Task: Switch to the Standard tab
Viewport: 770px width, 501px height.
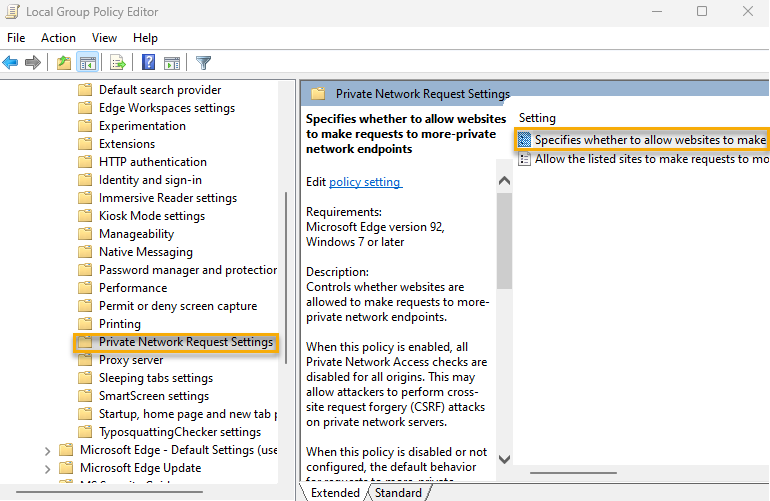Action: tap(398, 493)
